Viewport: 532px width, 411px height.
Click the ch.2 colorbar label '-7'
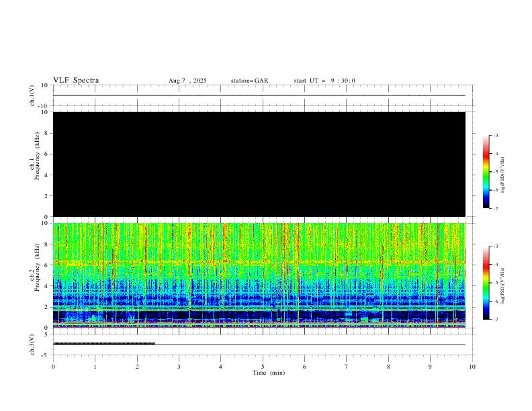pyautogui.click(x=495, y=320)
